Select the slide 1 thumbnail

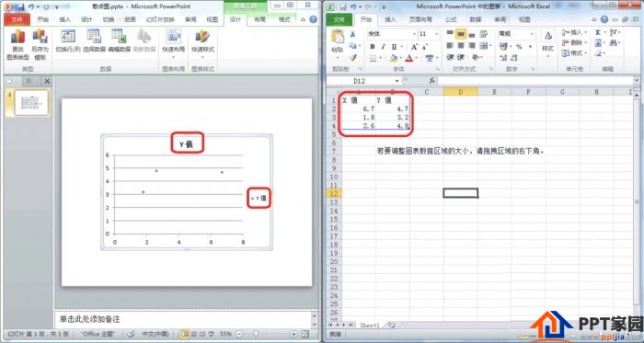pos(31,103)
